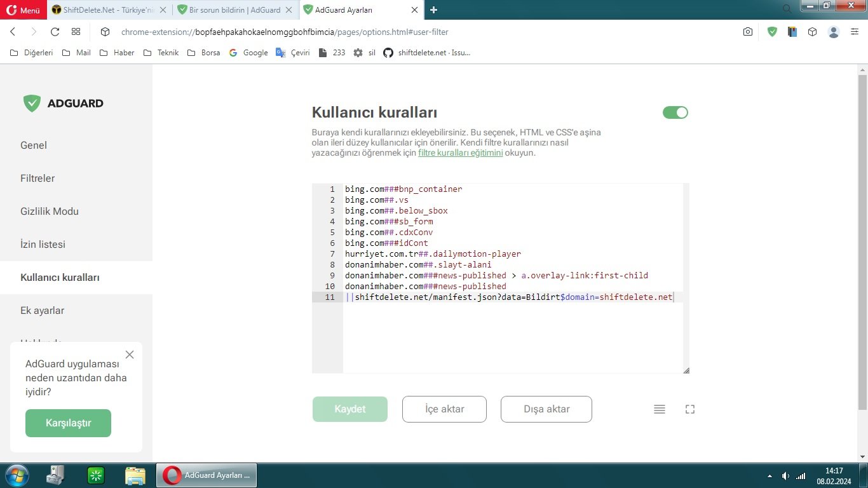Screen dimensions: 868x488
Task: Open the browser bookmarks collection icon
Action: click(x=792, y=31)
